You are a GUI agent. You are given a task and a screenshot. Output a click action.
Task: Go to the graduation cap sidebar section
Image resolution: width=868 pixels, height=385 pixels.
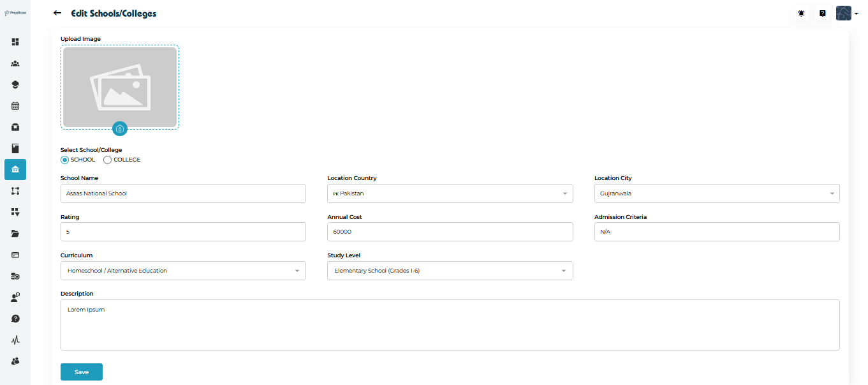pos(15,85)
